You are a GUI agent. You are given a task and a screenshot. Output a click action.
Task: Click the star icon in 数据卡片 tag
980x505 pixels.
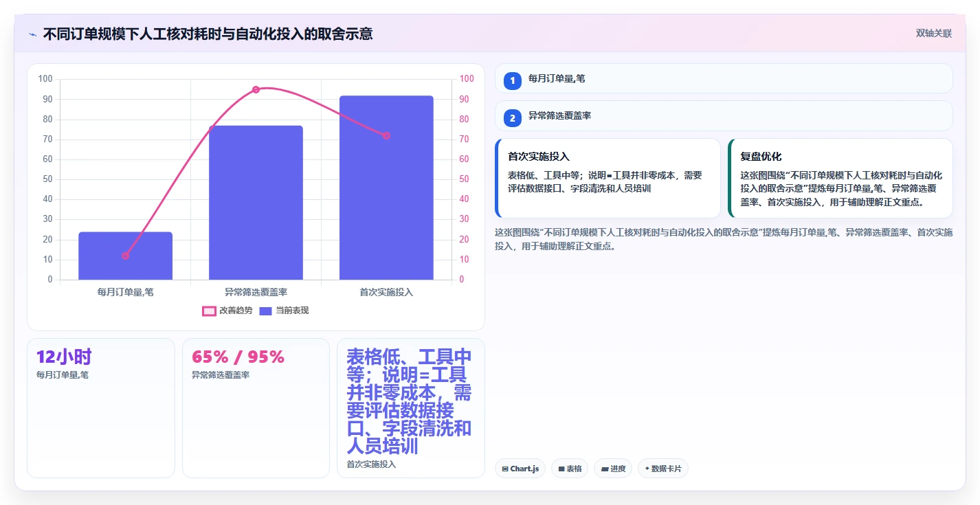click(647, 469)
